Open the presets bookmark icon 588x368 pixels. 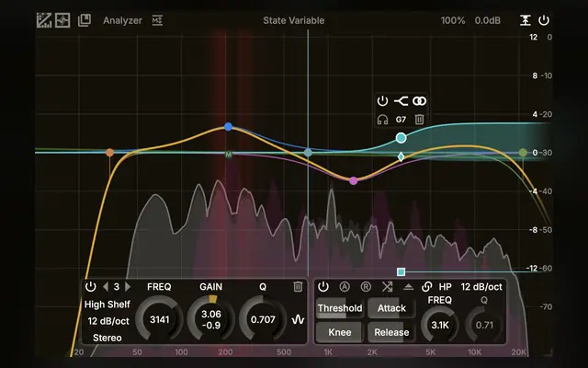coord(85,20)
